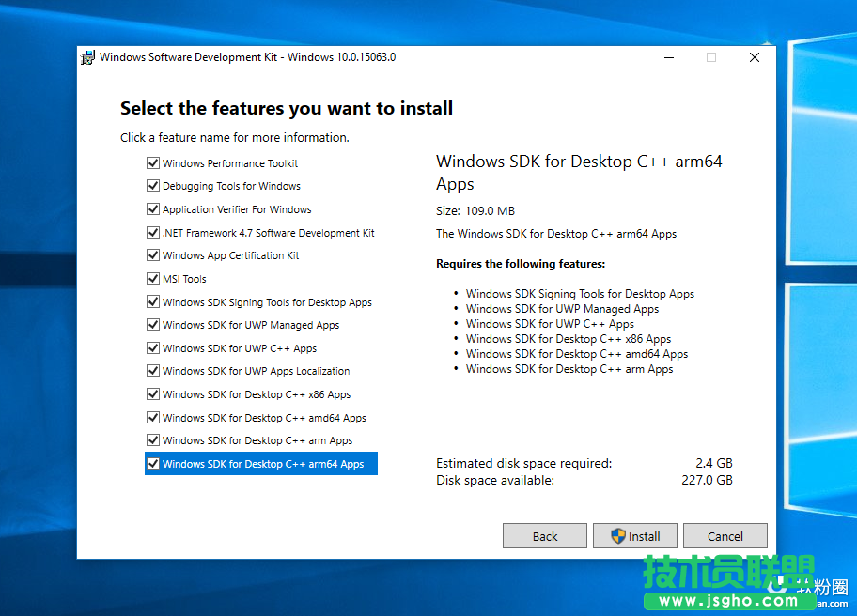Toggle Windows SDK for UWP Managed Apps

coord(153,324)
